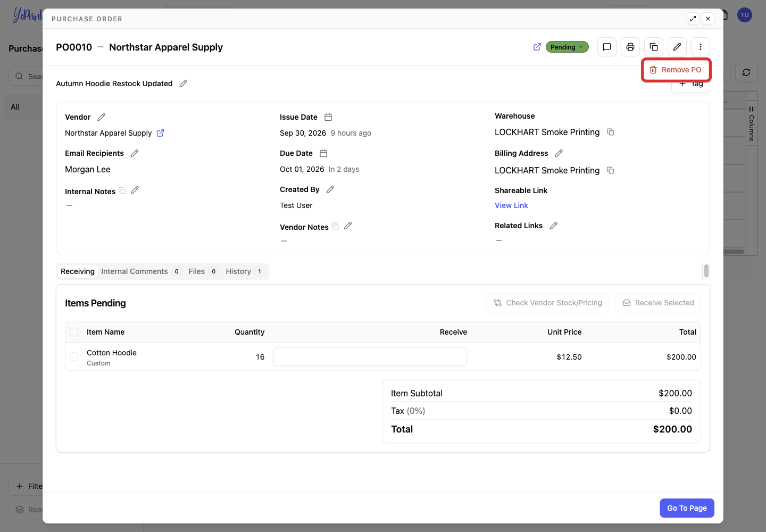Edit Email Recipients

click(x=135, y=153)
